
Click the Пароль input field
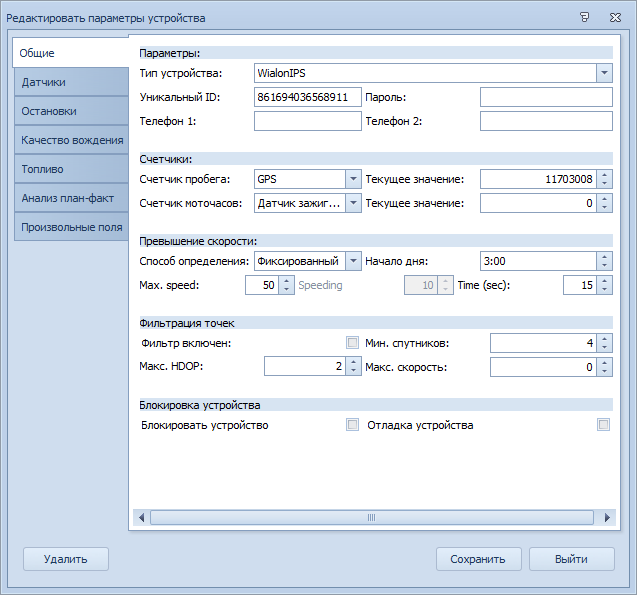tap(546, 97)
